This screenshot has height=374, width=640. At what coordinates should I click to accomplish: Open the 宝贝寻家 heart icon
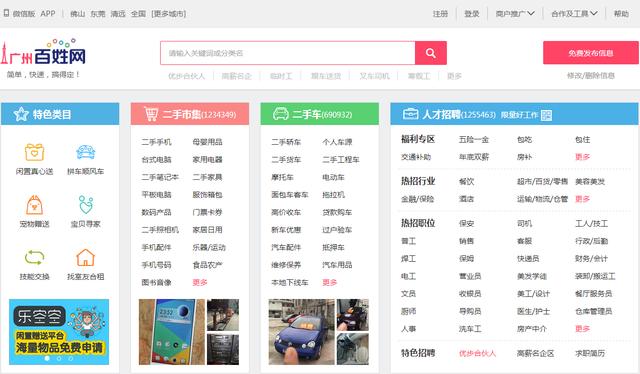[x=85, y=205]
